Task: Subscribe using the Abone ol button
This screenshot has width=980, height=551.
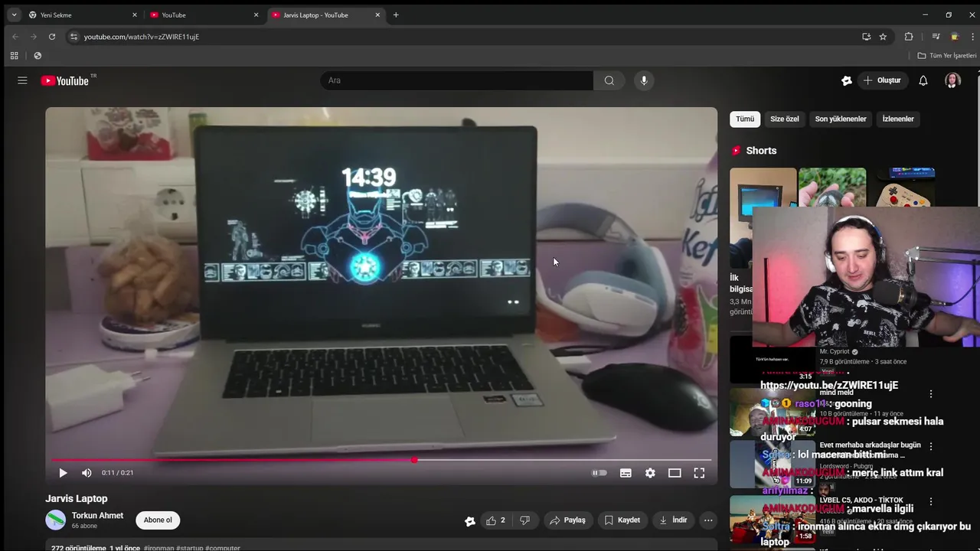Action: pyautogui.click(x=158, y=520)
